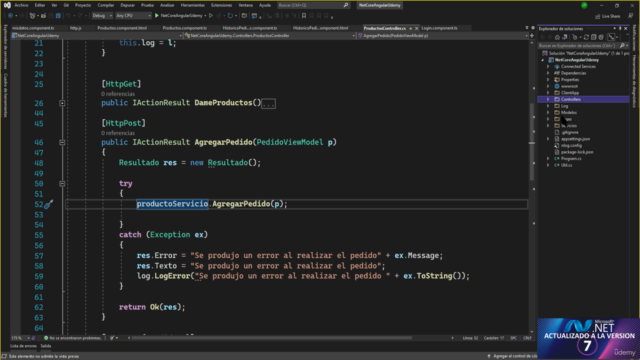Open the AgregarPedido member navigation dropdown
This screenshot has width=640, height=360.
442,36
